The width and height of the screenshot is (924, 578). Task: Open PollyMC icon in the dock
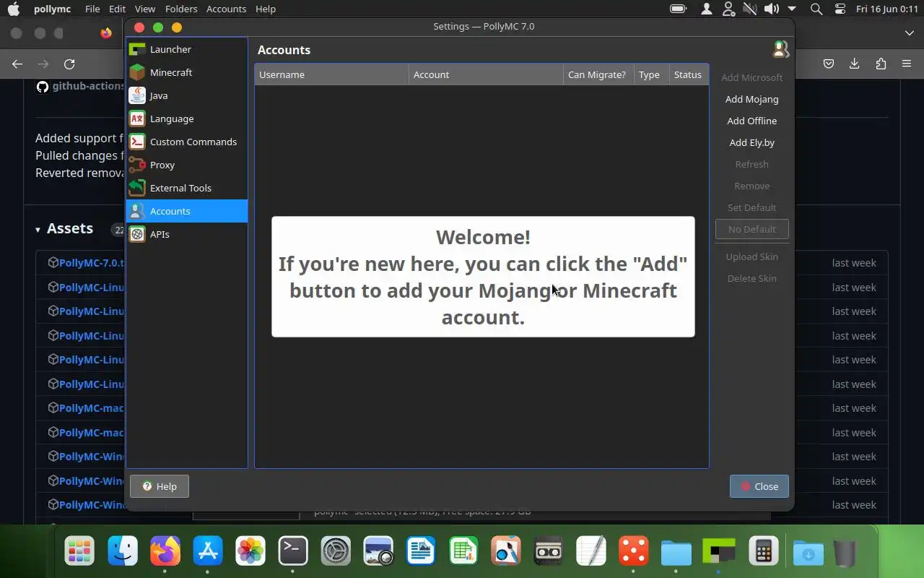coord(719,552)
